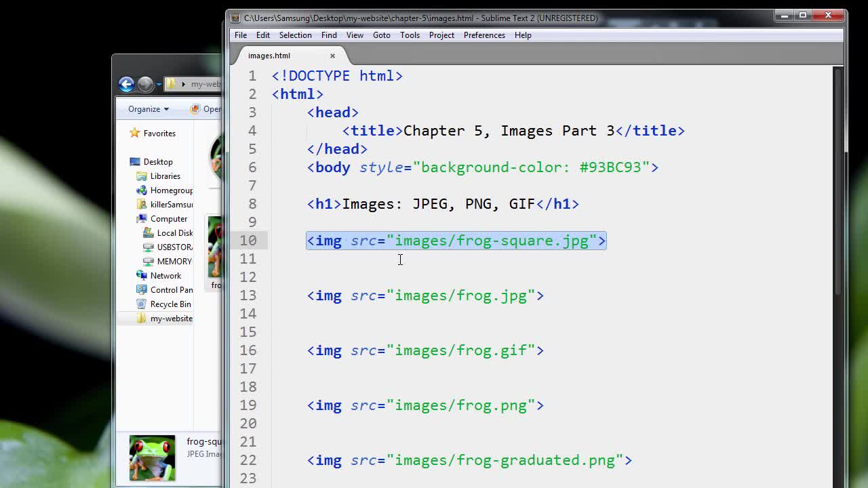Open the Project menu
Image resolution: width=868 pixels, height=488 pixels.
441,35
